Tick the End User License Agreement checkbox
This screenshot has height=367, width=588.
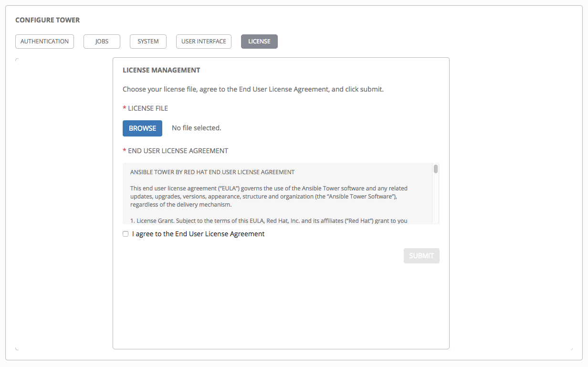126,234
